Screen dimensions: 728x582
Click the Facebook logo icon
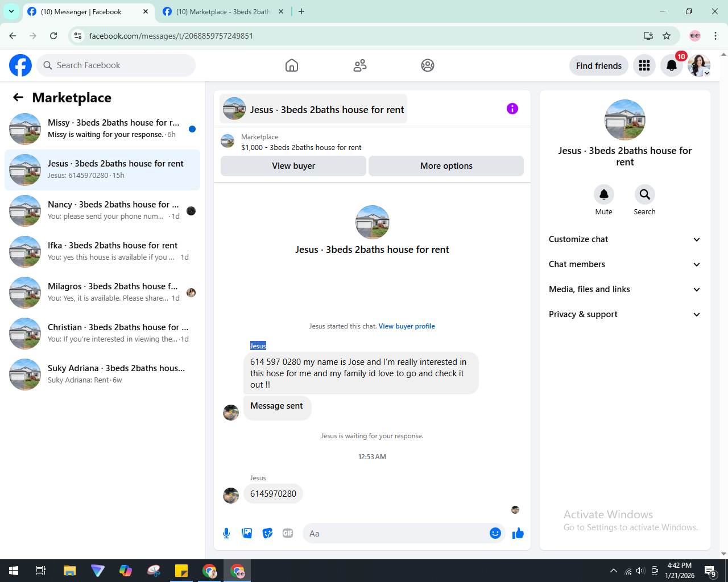point(20,65)
